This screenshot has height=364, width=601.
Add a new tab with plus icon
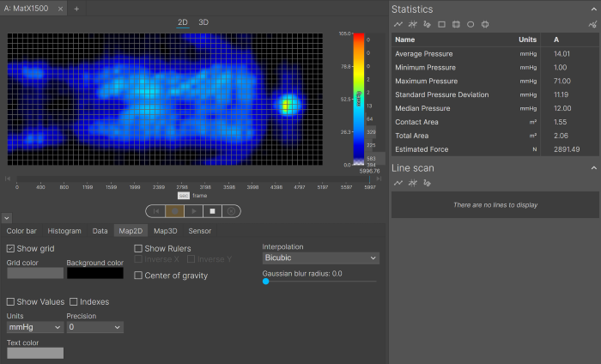[76, 8]
